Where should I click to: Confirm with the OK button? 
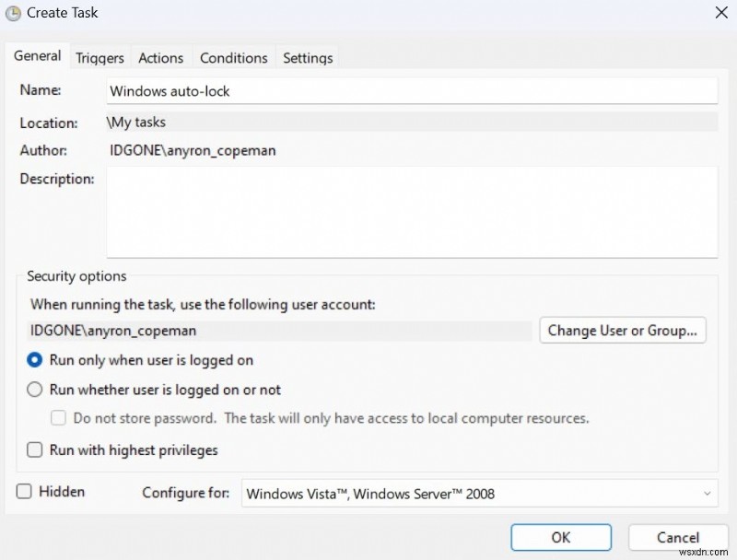(561, 538)
